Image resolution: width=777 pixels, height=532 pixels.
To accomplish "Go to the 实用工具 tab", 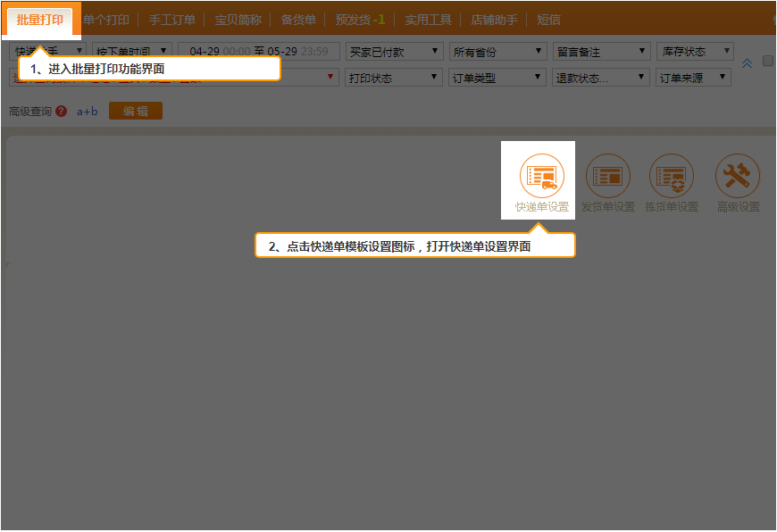I will coord(428,20).
